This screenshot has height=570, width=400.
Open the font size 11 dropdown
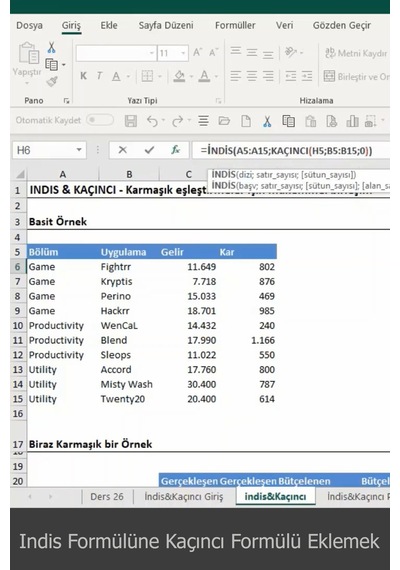[184, 53]
